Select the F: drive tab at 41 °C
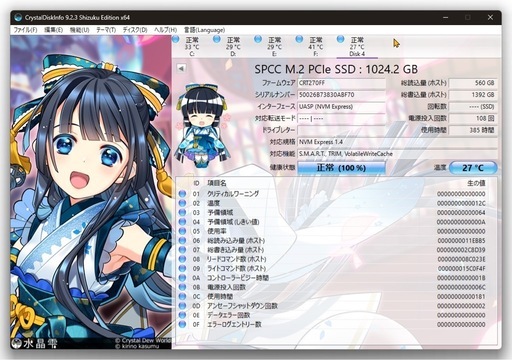The height and width of the screenshot is (360, 512). click(315, 46)
